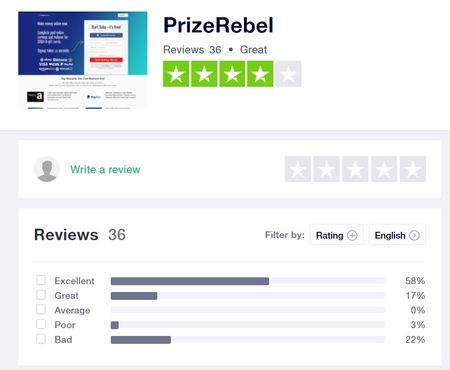Screen dimensions: 450x370
Task: Enable the Average rating checkbox
Action: 41,309
